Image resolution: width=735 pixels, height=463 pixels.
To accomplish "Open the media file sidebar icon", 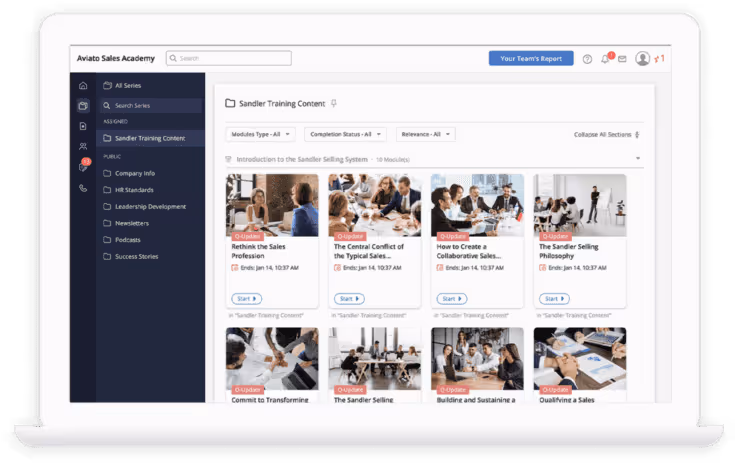I will [83, 126].
